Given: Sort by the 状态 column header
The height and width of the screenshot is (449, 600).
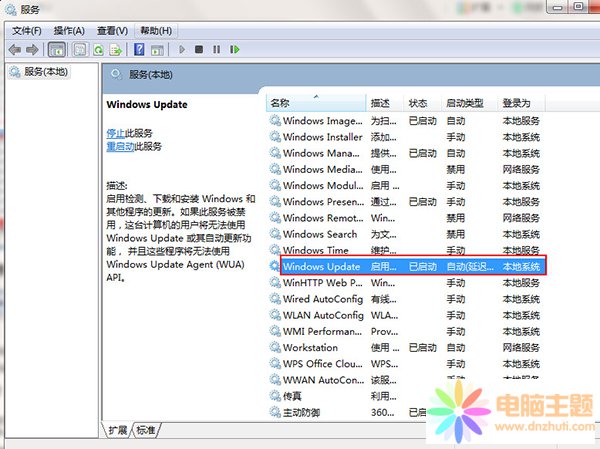Looking at the screenshot, I should 422,103.
